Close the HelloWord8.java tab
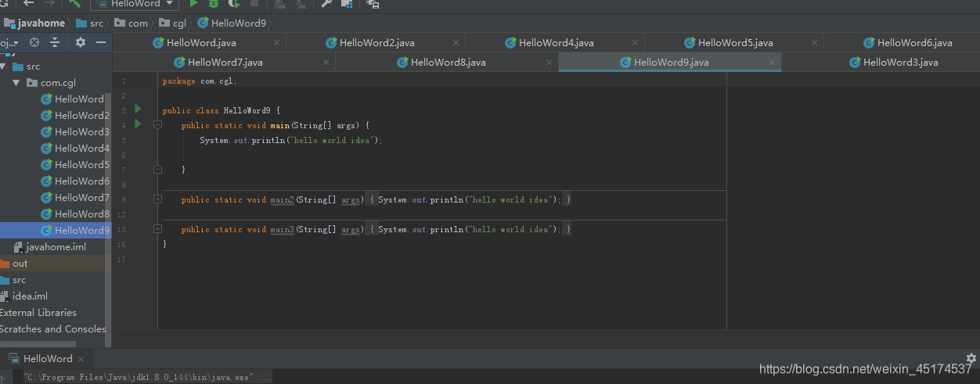 click(549, 62)
